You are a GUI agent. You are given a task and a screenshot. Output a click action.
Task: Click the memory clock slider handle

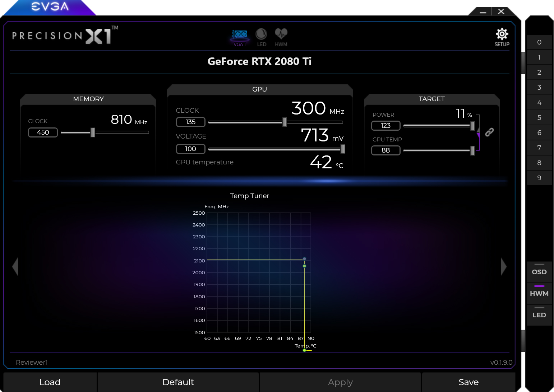[x=93, y=132]
